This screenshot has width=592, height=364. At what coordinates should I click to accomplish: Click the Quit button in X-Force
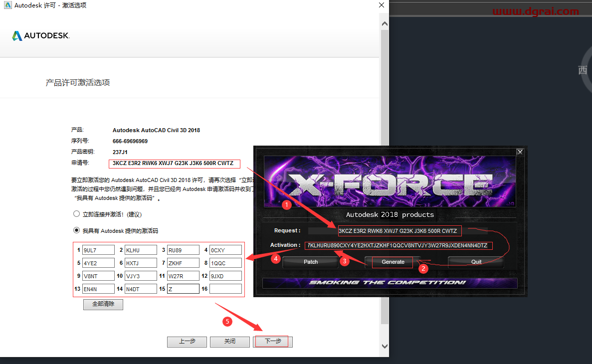pyautogui.click(x=476, y=262)
